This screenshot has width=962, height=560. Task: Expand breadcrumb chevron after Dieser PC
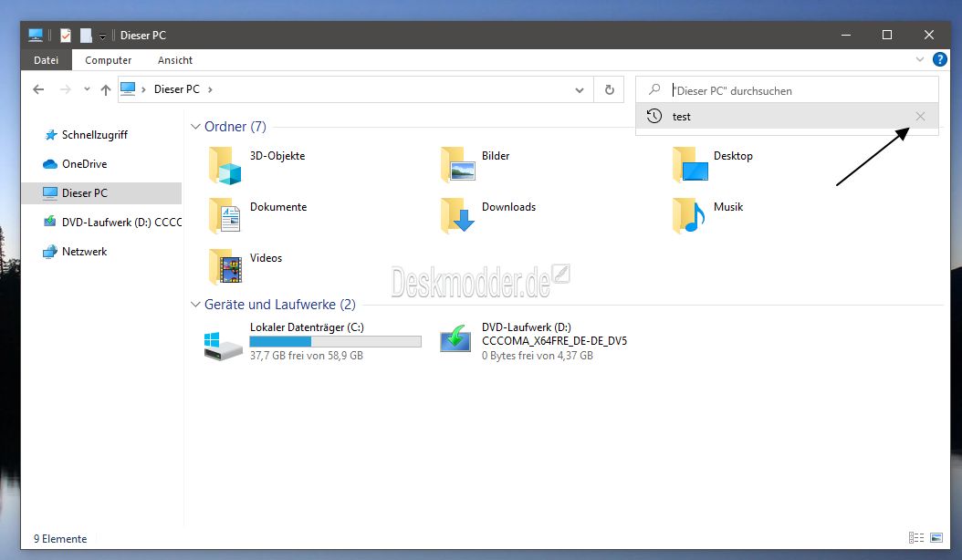211,89
